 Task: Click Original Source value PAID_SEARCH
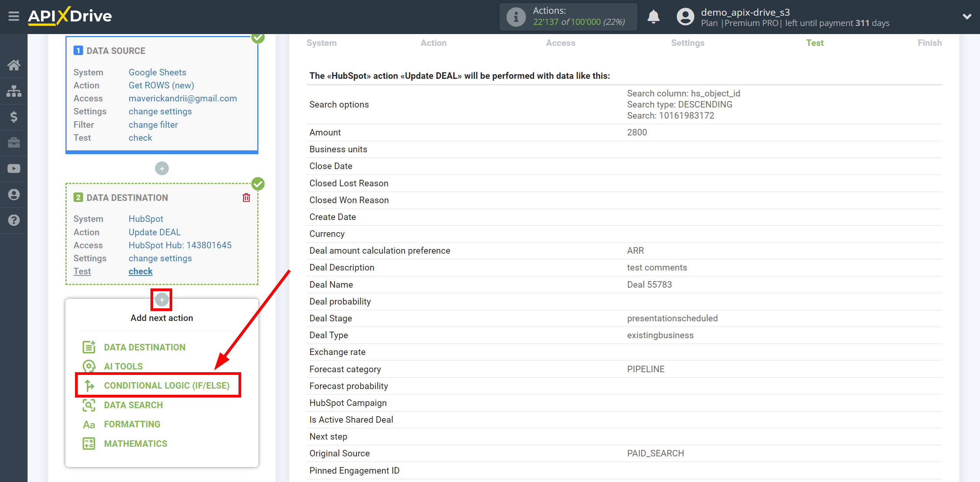click(655, 453)
